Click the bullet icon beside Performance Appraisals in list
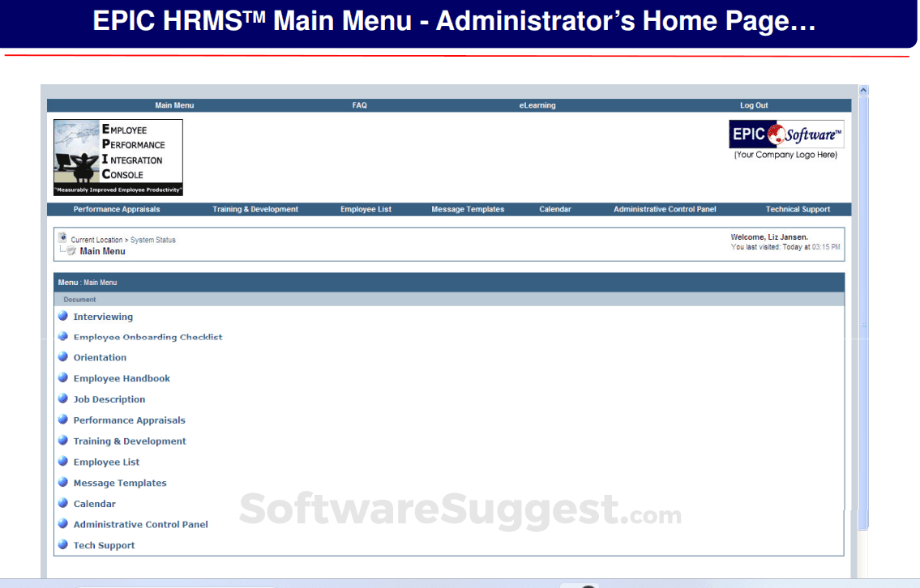This screenshot has width=920, height=588. point(63,420)
